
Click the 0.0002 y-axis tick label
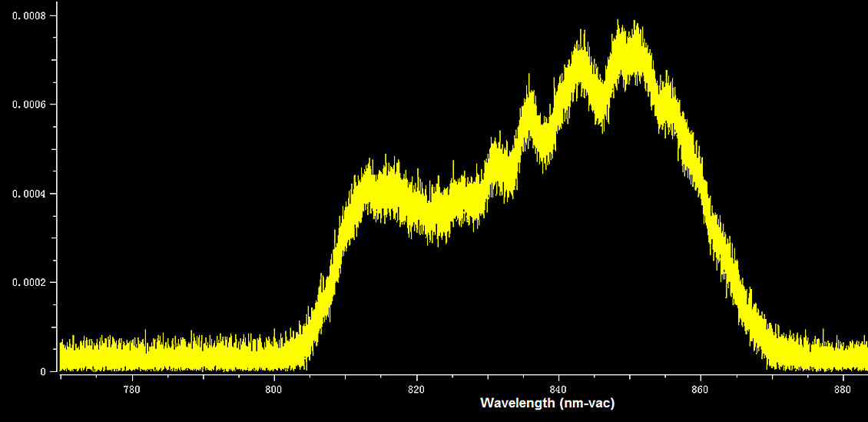28,283
